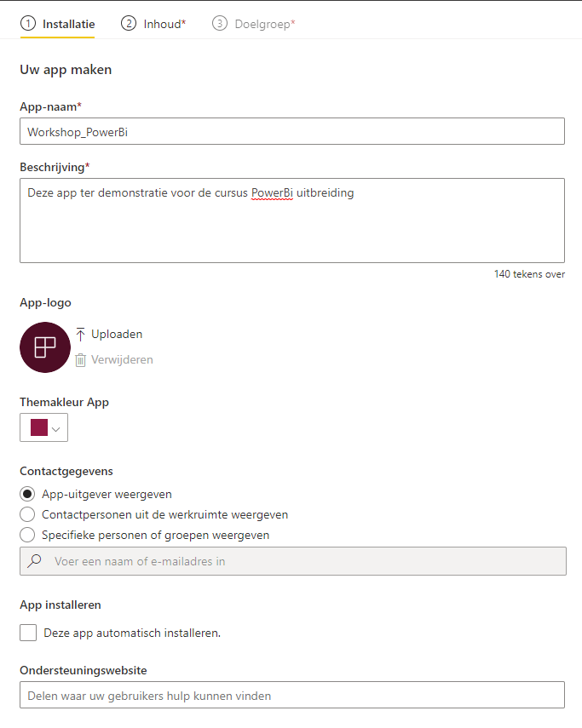Open the Doelgroep tab
This screenshot has width=582, height=728.
pos(254,24)
